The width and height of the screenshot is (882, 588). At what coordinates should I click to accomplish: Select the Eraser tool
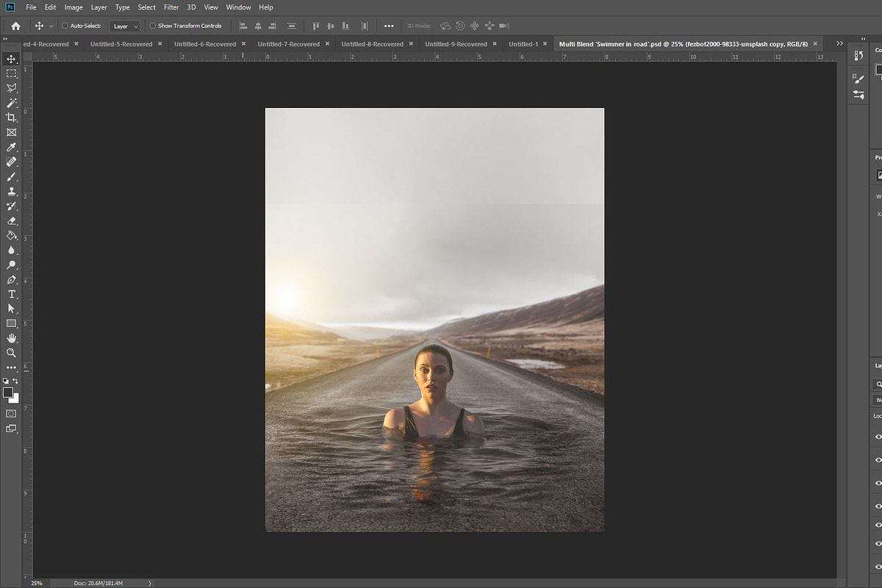click(11, 220)
